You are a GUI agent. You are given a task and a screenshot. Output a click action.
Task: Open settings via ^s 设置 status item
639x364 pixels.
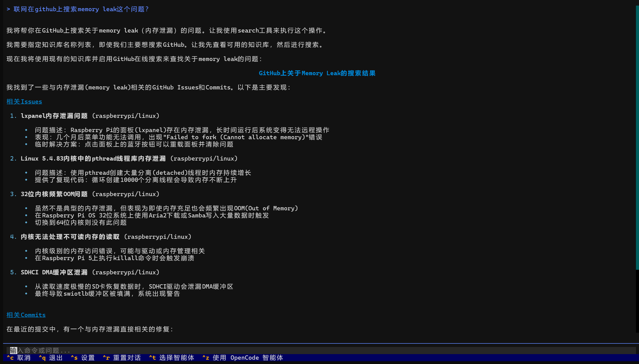point(83,358)
